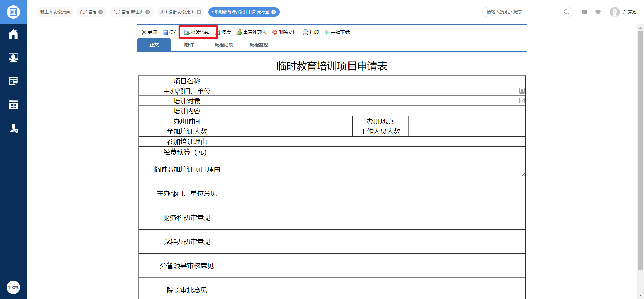The width and height of the screenshot is (644, 299).
Task: Click the 100% zoom indicator
Action: point(13,287)
